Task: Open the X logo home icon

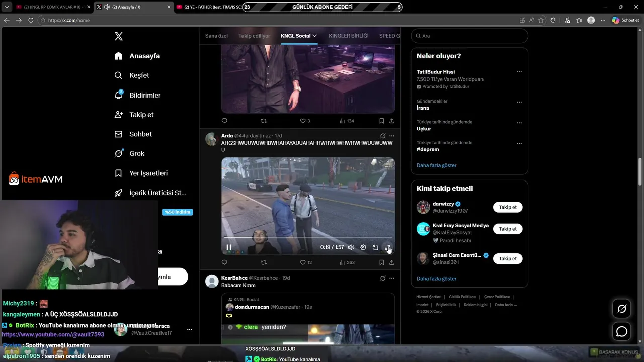Action: click(x=119, y=36)
